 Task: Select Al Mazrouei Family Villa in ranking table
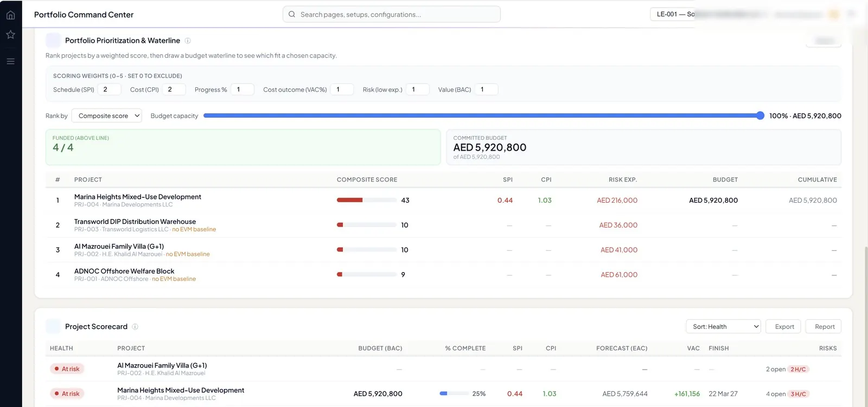119,246
